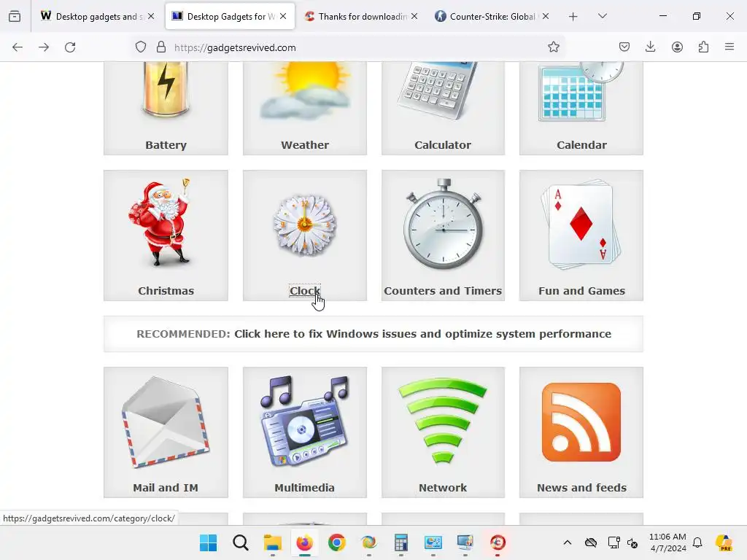Open Google Chrome from the taskbar

click(x=337, y=542)
